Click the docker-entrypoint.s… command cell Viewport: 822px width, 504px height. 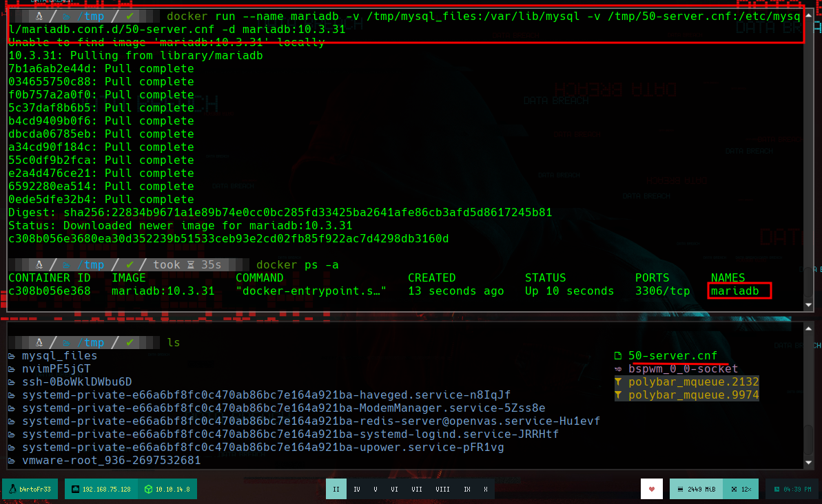coord(311,291)
